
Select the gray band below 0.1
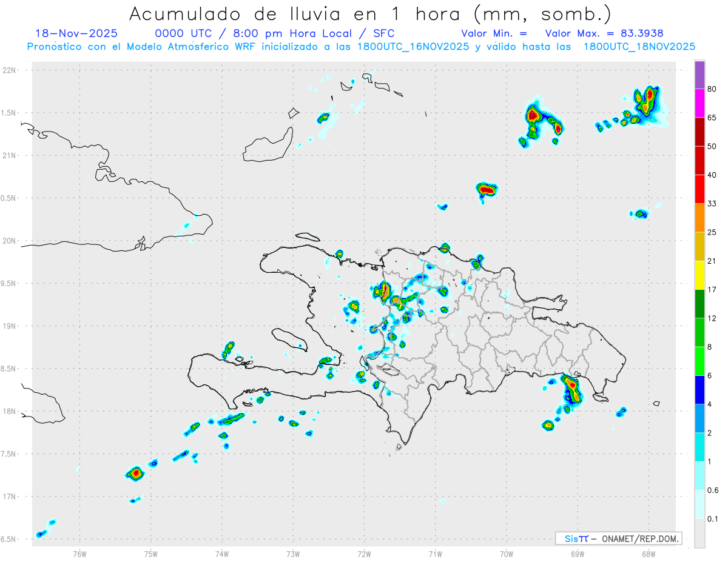699,534
